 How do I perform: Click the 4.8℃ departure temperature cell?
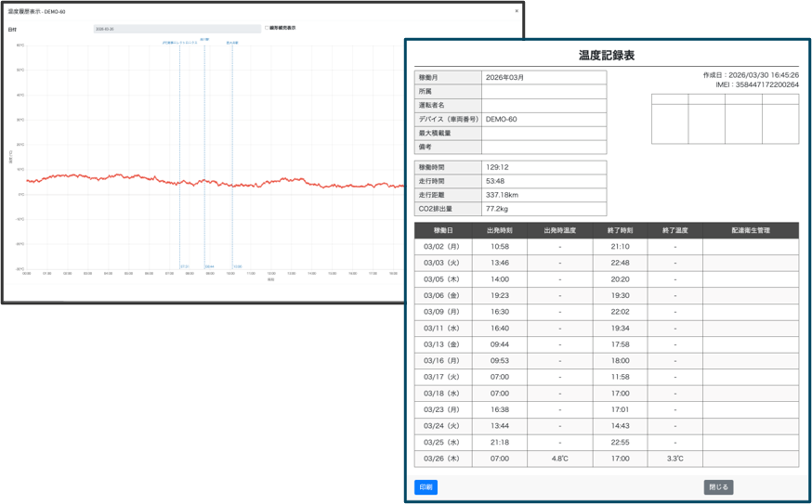click(x=560, y=459)
